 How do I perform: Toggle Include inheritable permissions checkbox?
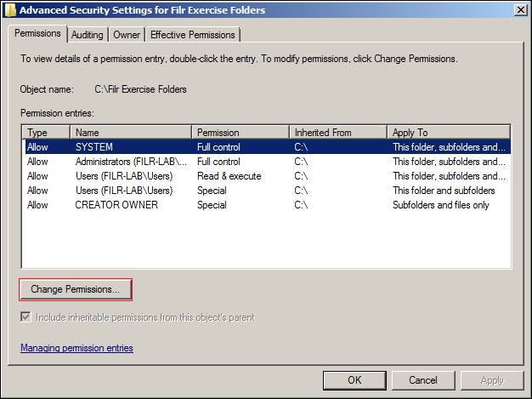pos(27,317)
